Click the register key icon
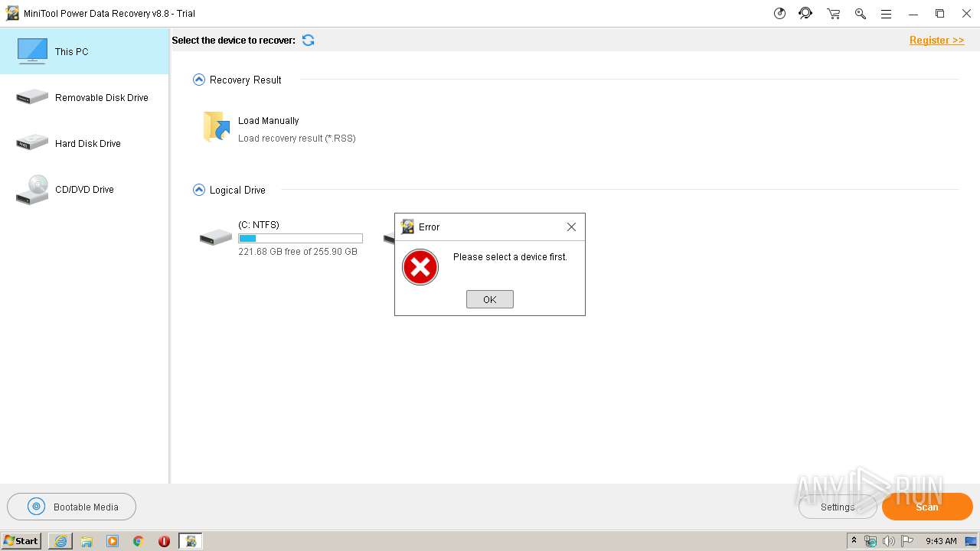This screenshot has height=551, width=980. 861,14
